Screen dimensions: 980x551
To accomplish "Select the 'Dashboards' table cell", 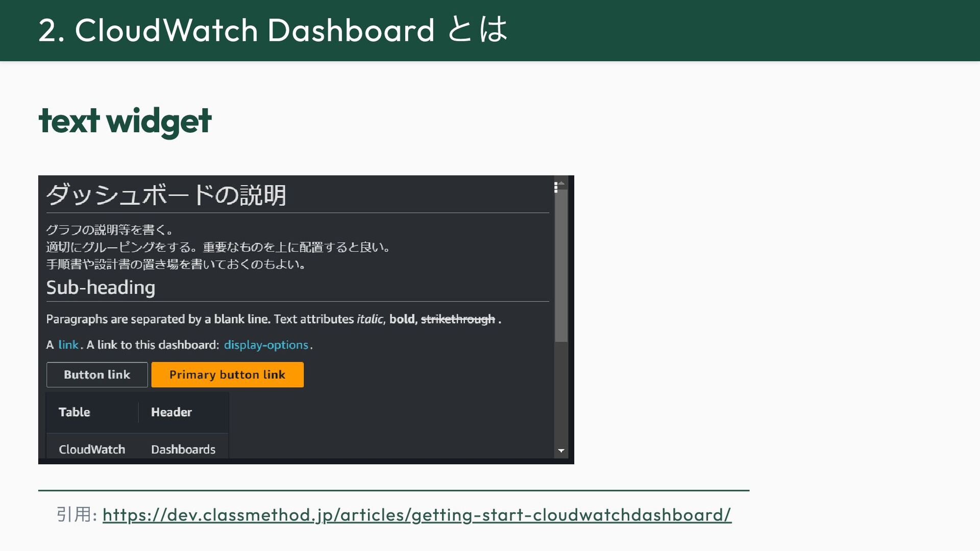I will click(183, 449).
